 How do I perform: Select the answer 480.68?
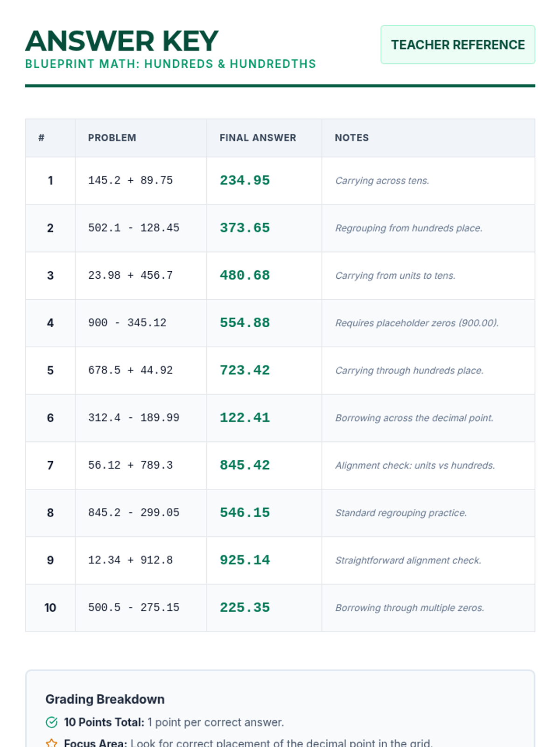pyautogui.click(x=245, y=275)
